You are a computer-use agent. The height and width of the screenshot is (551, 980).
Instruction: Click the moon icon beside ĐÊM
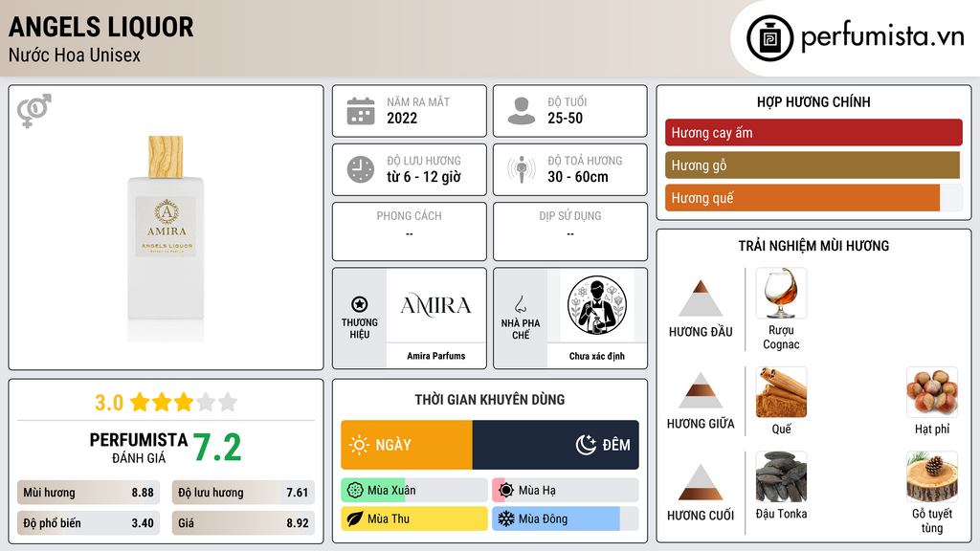coord(586,445)
